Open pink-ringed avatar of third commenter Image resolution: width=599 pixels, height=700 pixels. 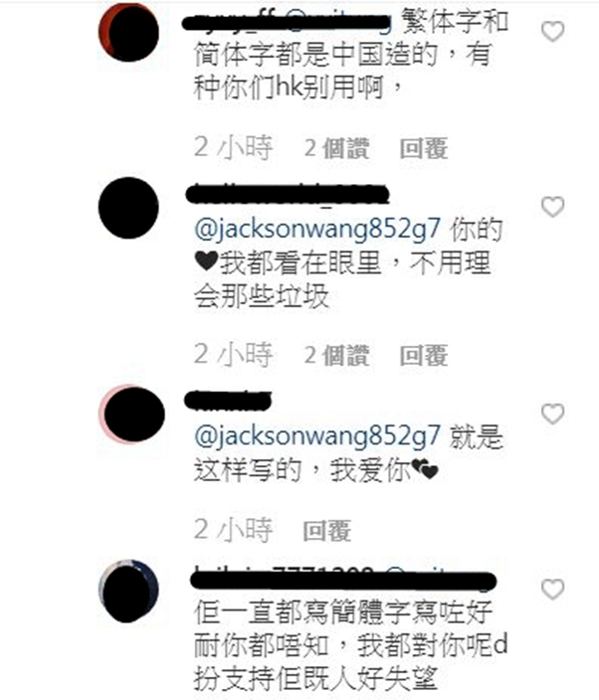click(x=131, y=415)
